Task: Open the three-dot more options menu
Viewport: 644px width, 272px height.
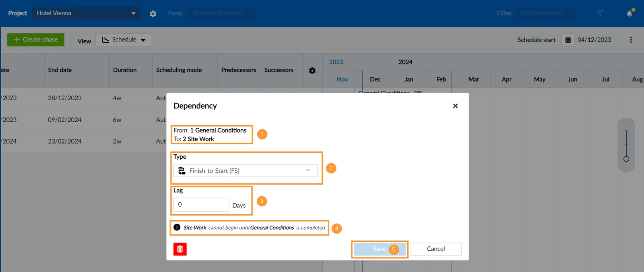Action: click(631, 40)
